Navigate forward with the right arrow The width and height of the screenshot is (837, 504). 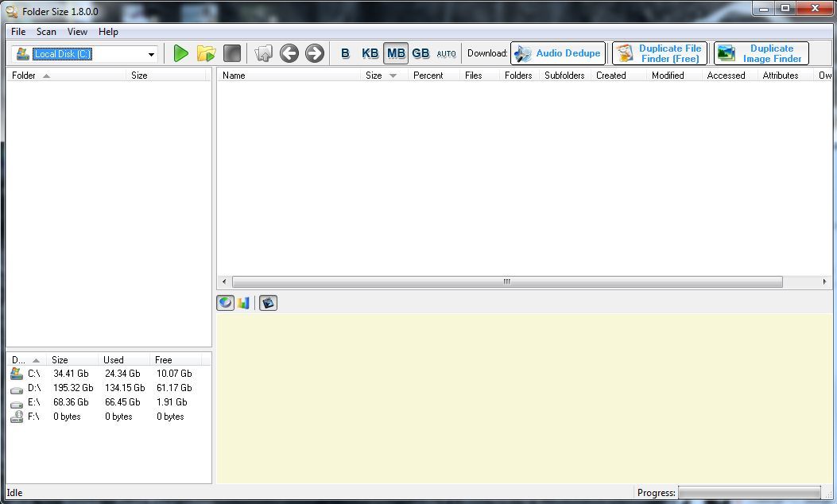[x=315, y=53]
